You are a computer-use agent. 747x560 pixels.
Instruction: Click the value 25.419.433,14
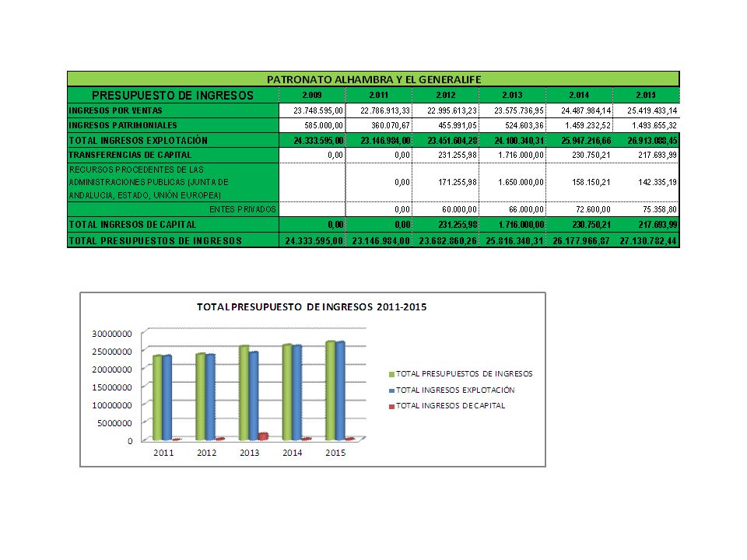point(652,110)
